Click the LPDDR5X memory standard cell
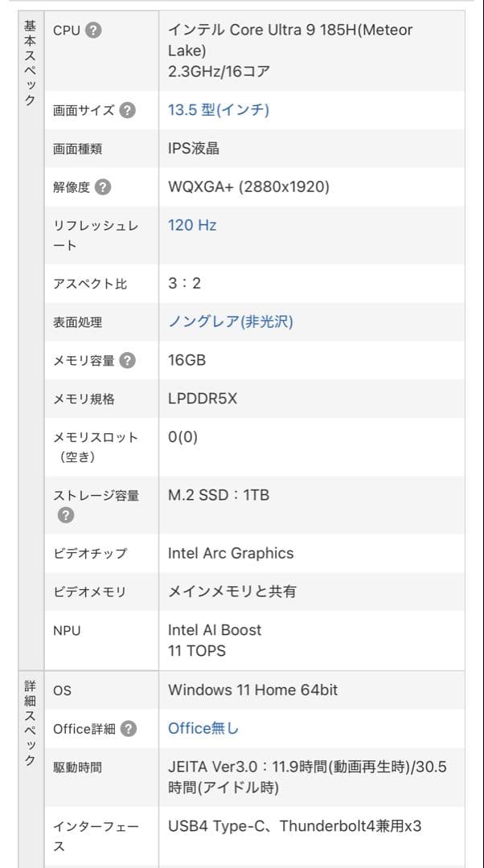This screenshot has height=868, width=484. 201,399
